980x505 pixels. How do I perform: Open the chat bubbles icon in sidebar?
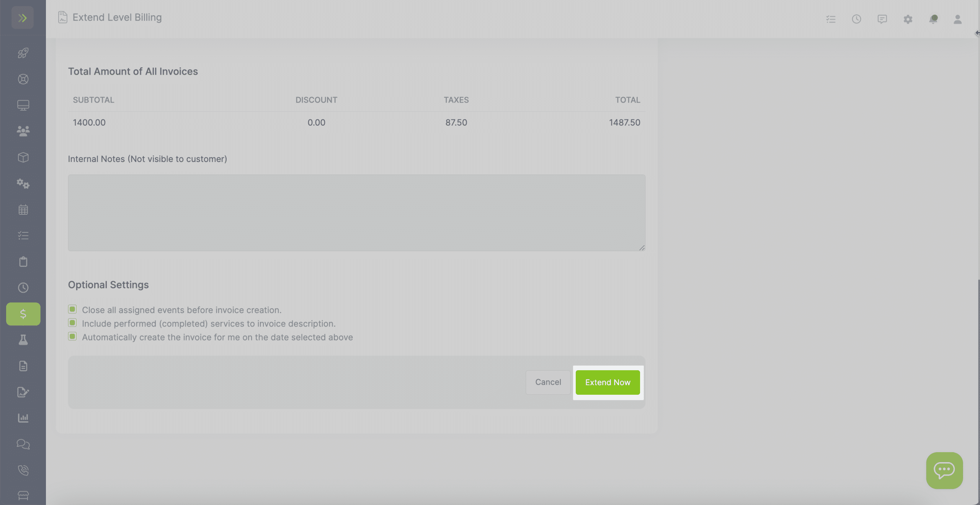click(x=23, y=444)
